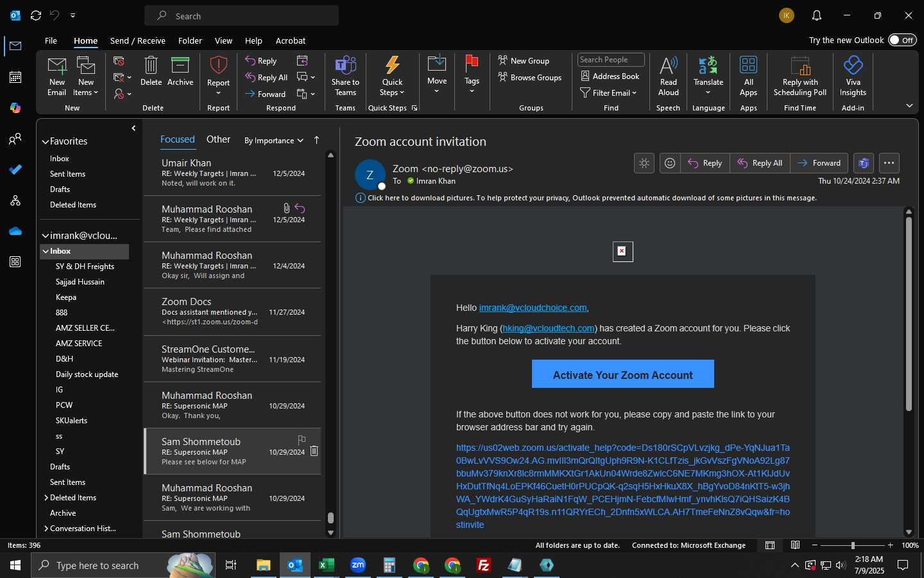Viewport: 924px width, 578px height.
Task: Collapse the Favorites section
Action: pyautogui.click(x=46, y=141)
